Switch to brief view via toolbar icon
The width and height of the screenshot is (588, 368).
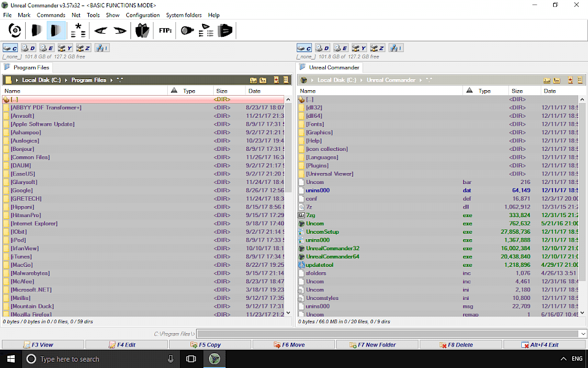point(36,31)
